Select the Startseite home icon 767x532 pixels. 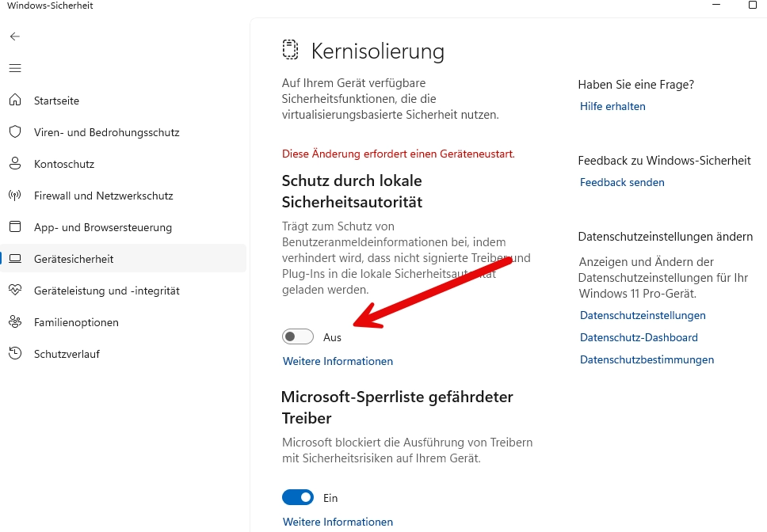click(x=14, y=101)
